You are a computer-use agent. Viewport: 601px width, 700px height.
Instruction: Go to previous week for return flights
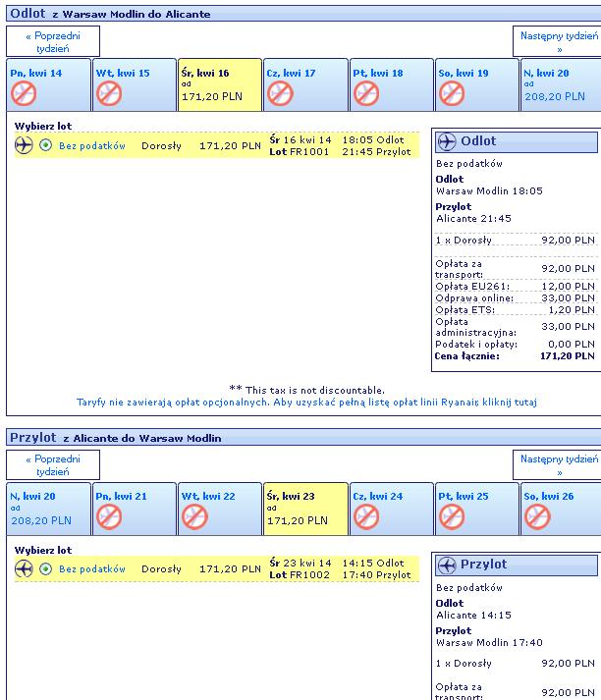53,464
